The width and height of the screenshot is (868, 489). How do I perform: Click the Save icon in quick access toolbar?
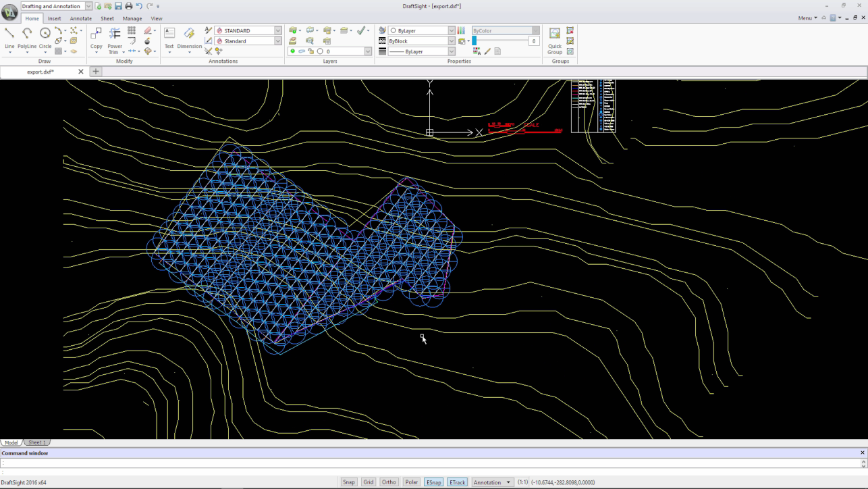[118, 6]
